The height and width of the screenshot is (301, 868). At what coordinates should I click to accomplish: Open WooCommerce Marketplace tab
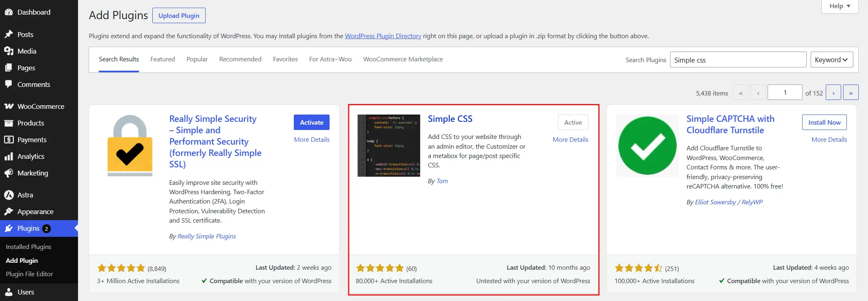[x=403, y=59]
